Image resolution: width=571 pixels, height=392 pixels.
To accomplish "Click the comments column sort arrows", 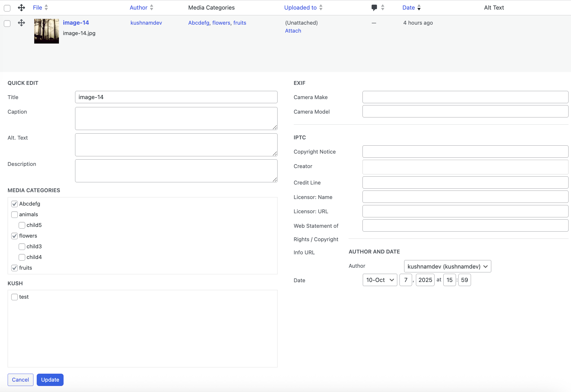I will click(383, 8).
